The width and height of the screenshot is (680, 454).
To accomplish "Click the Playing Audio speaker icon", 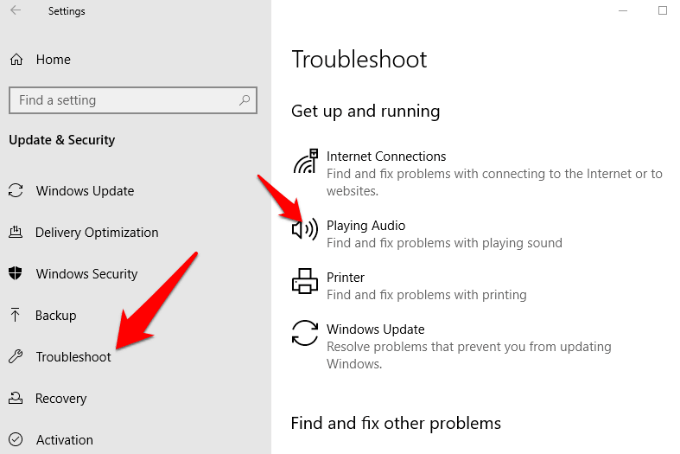I will pyautogui.click(x=304, y=231).
